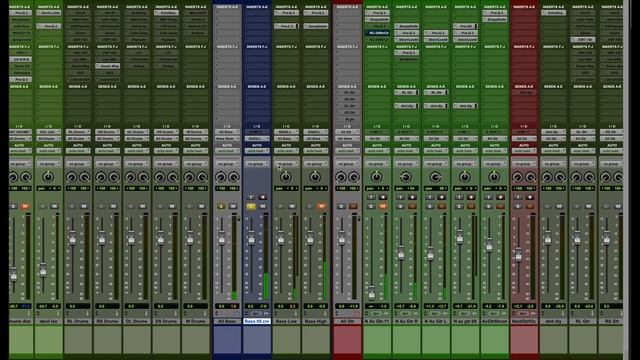Image resolution: width=640 pixels, height=360 pixels.
Task: Open automation mode selector on Bass Low
Action: (x=286, y=151)
